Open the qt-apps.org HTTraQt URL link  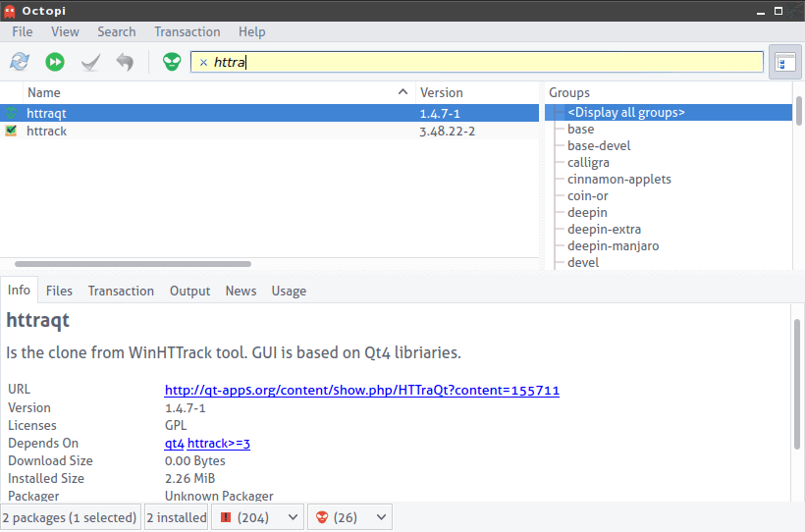(362, 391)
